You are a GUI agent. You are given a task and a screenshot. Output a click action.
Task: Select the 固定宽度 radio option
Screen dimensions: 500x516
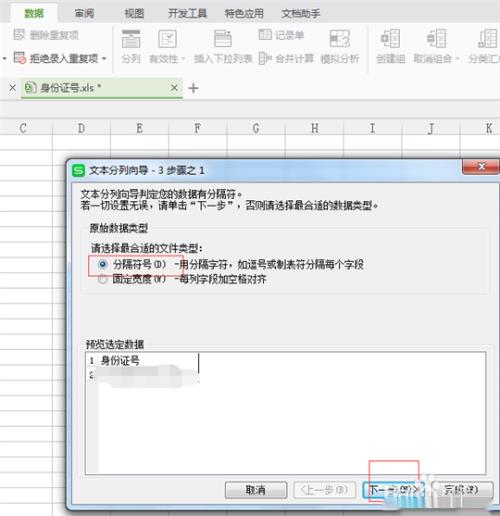coord(103,279)
